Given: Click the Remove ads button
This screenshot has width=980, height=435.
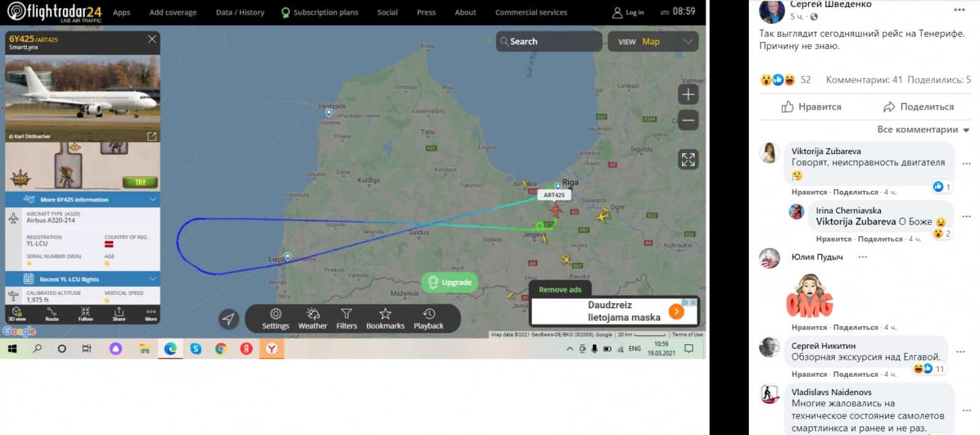Looking at the screenshot, I should pos(560,289).
